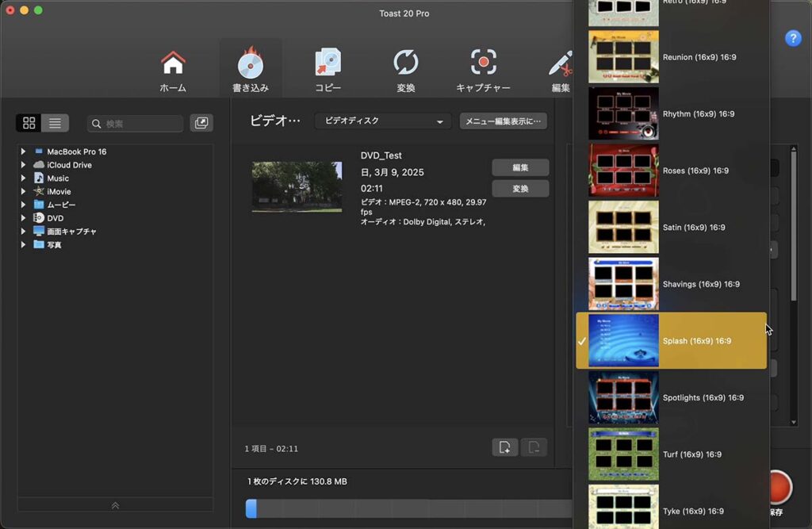The width and height of the screenshot is (812, 529).
Task: Click the red burn button at bottom right
Action: point(780,487)
